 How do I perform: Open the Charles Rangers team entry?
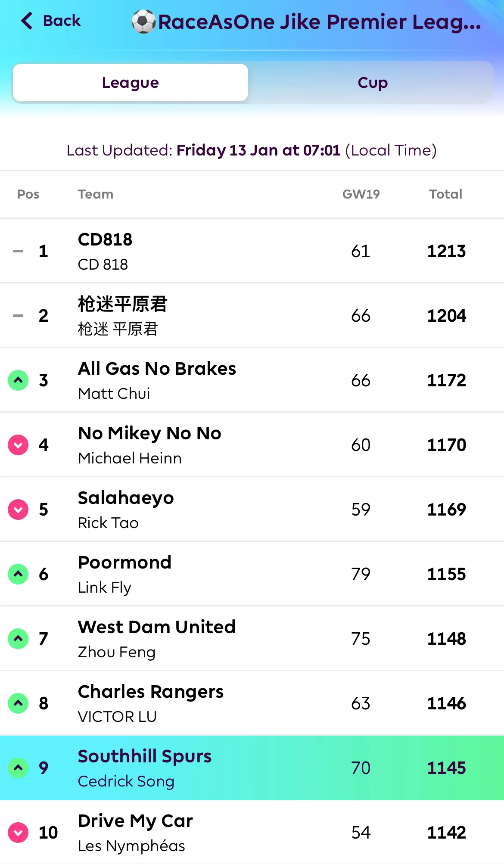coord(151,692)
